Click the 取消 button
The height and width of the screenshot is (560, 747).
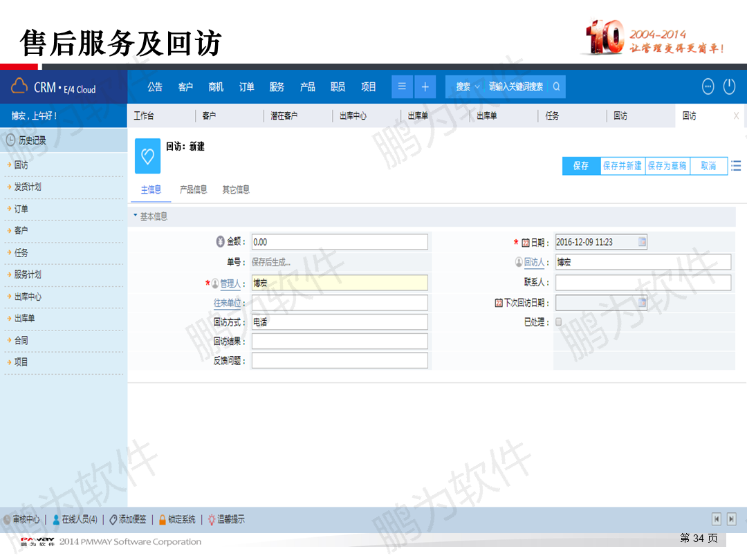pyautogui.click(x=708, y=166)
